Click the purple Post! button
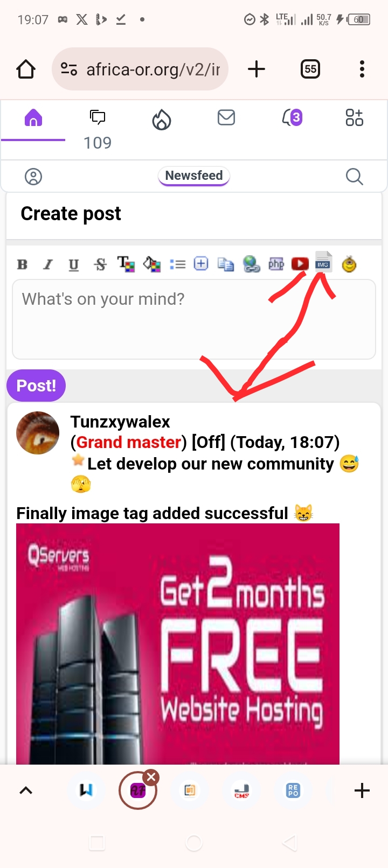The width and height of the screenshot is (388, 868). 36,386
